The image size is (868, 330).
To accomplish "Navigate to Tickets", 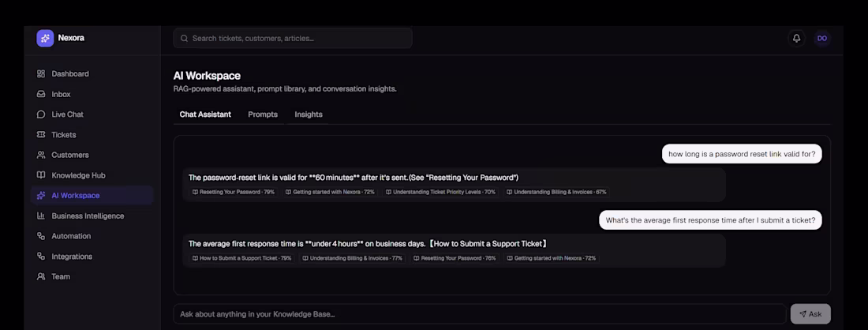I will (92, 134).
